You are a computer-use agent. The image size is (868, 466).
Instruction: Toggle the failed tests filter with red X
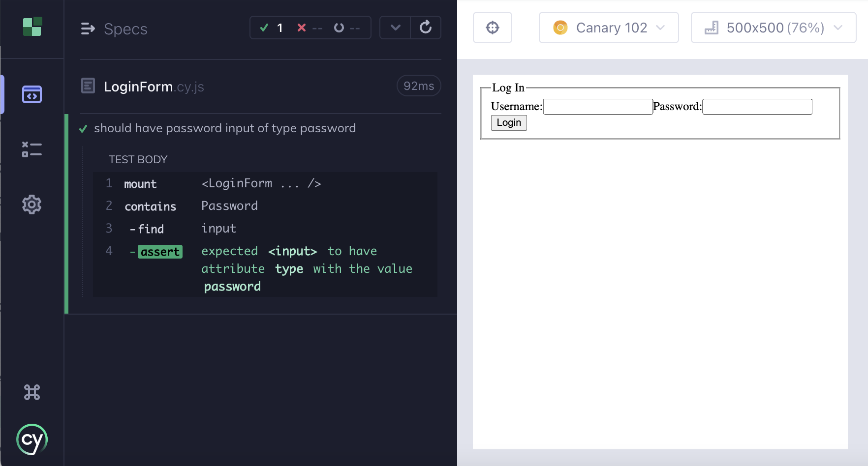pos(301,28)
